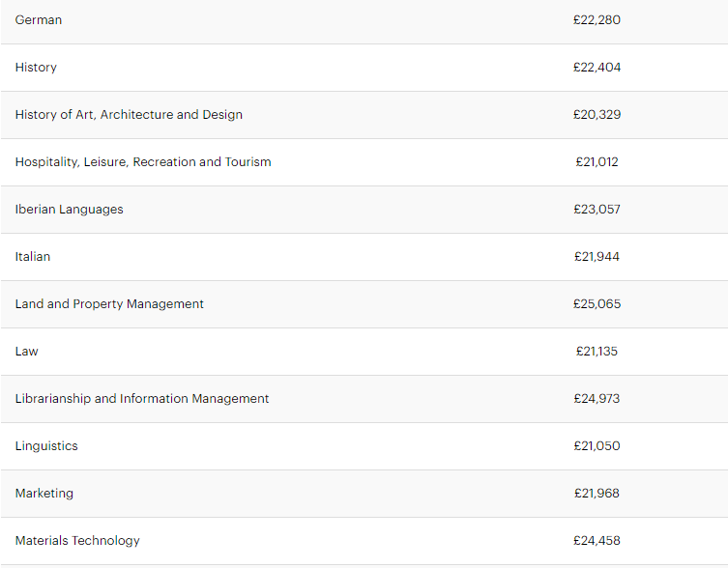Click the Iberian Languages row label
The width and height of the screenshot is (728, 568).
coord(70,210)
